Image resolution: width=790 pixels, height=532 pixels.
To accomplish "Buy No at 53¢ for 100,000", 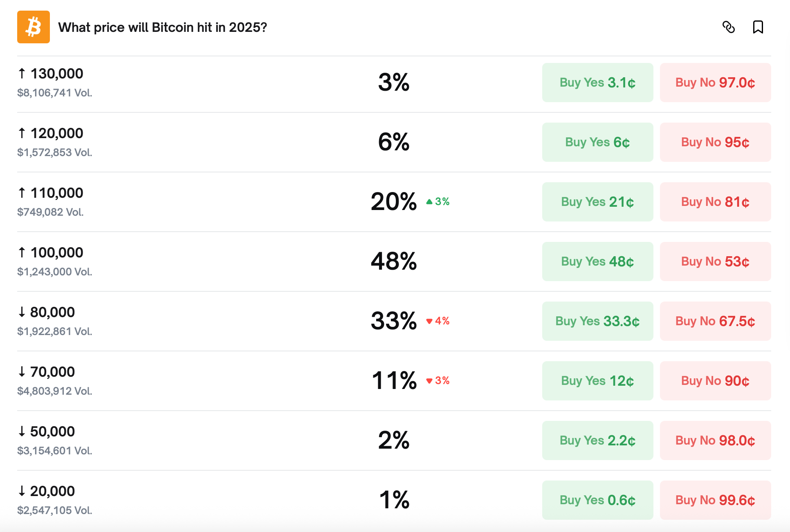I will point(715,262).
